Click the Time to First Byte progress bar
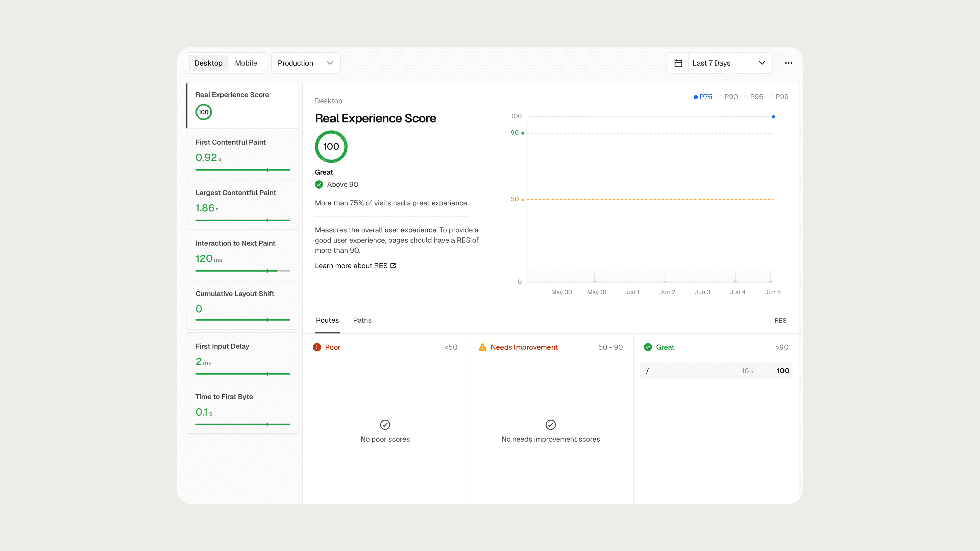 [243, 424]
